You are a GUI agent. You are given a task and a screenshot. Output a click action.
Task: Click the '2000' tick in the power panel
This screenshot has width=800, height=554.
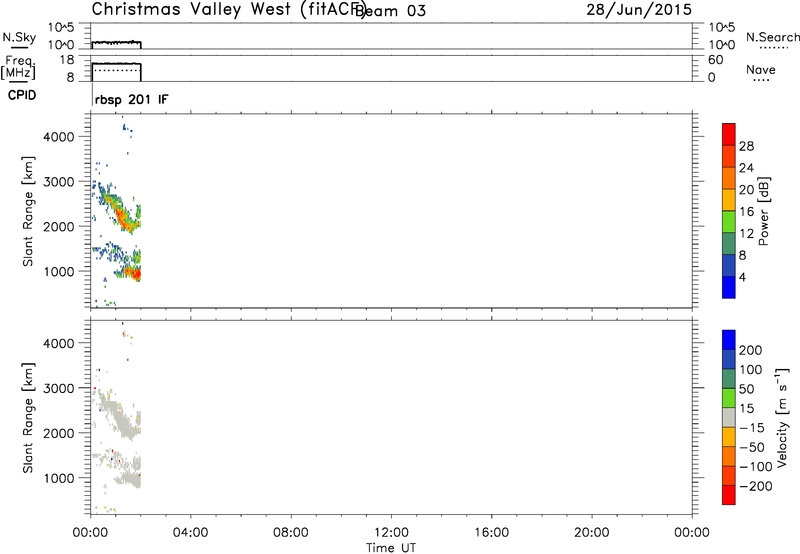coord(59,226)
